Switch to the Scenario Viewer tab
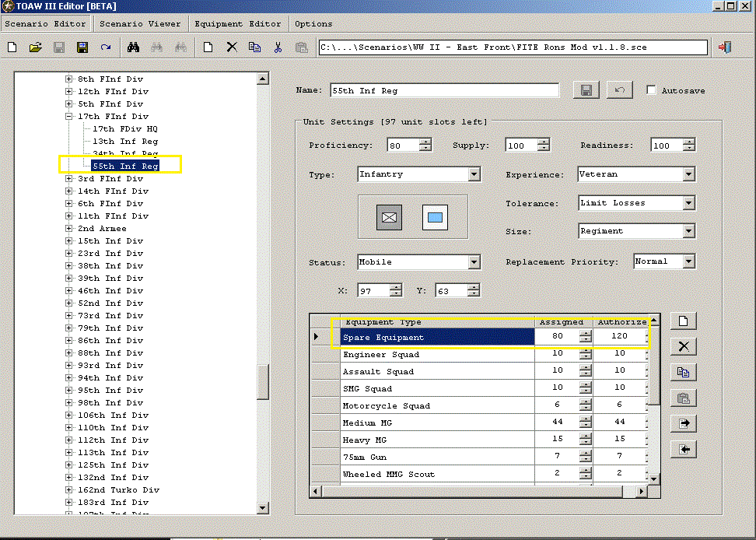The height and width of the screenshot is (540, 756). [x=140, y=24]
